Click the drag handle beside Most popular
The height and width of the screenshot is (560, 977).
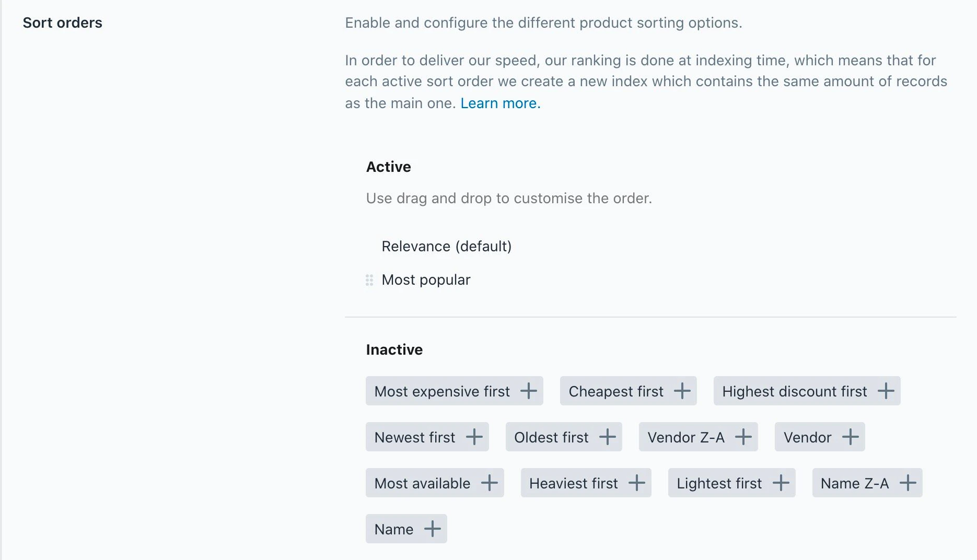point(369,280)
